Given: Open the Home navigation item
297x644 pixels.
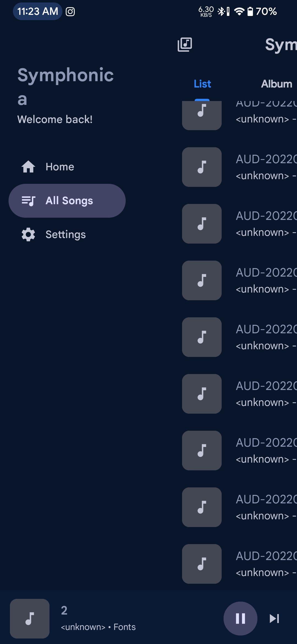Looking at the screenshot, I should pyautogui.click(x=67, y=167).
